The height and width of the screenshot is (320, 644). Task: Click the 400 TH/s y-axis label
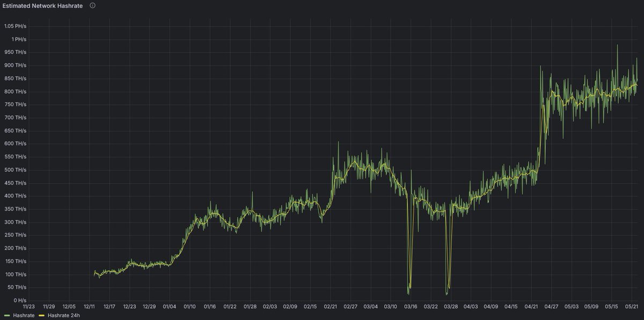point(16,196)
